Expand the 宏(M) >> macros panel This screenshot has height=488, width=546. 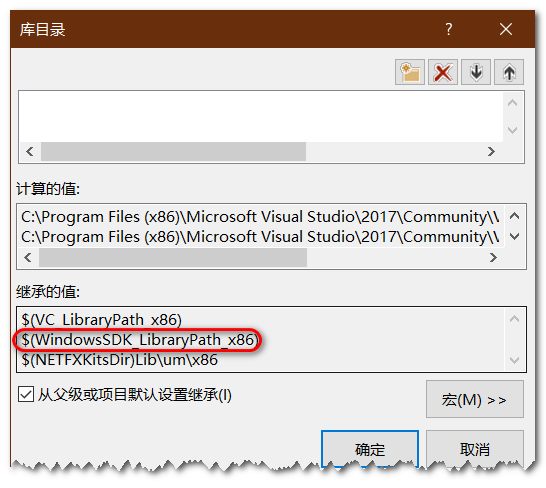[x=475, y=399]
